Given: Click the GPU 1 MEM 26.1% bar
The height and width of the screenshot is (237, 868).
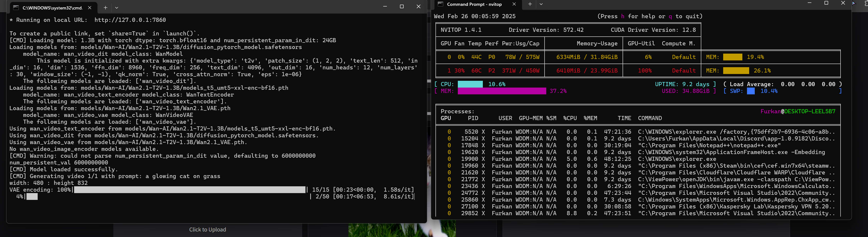Looking at the screenshot, I should click(736, 71).
